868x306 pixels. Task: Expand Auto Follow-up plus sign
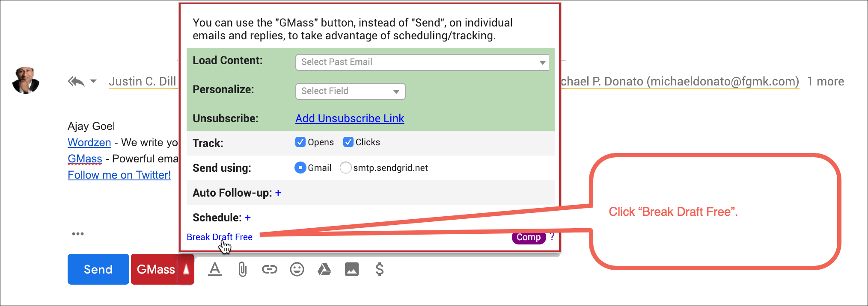[x=278, y=193]
